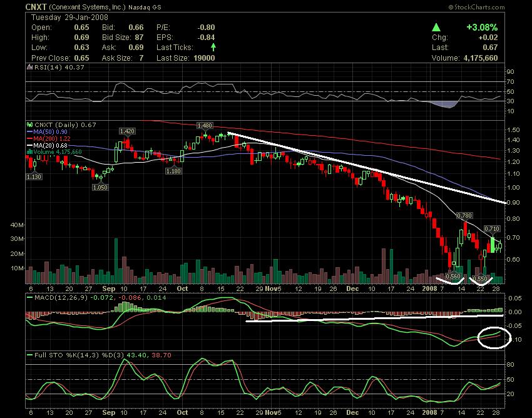Screen dimensions: 532x418
Task: Click the MACD(12,26,9) indicator label
Action: pyautogui.click(x=61, y=298)
